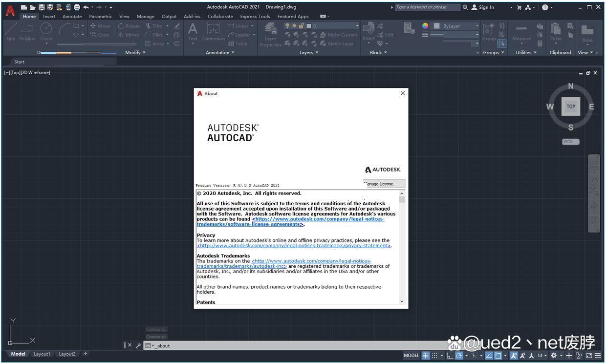The height and width of the screenshot is (364, 607).
Task: Expand the Annotation panel dropdown
Action: point(220,53)
